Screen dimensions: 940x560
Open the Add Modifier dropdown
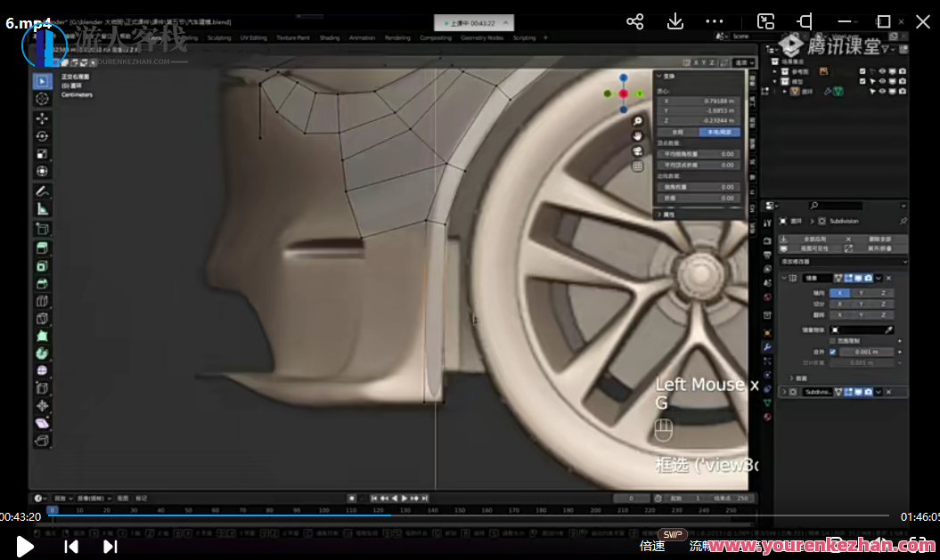point(844,262)
